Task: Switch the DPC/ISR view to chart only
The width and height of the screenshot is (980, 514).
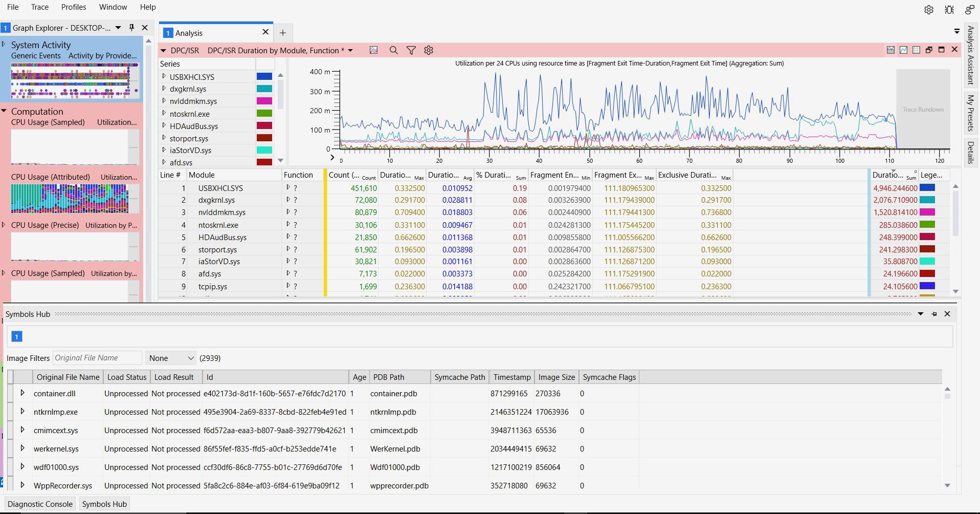Action: 904,50
